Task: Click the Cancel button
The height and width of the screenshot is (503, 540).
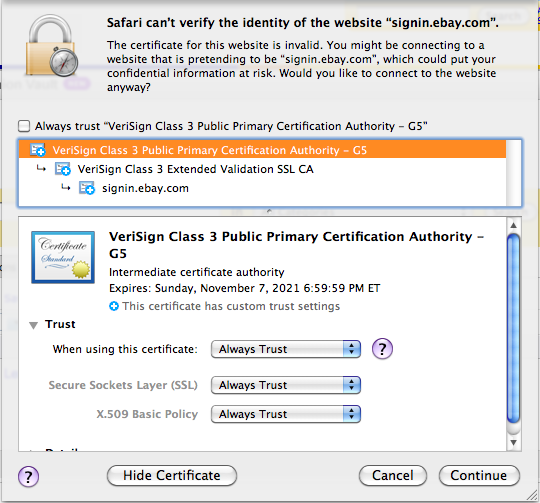Action: coord(393,475)
